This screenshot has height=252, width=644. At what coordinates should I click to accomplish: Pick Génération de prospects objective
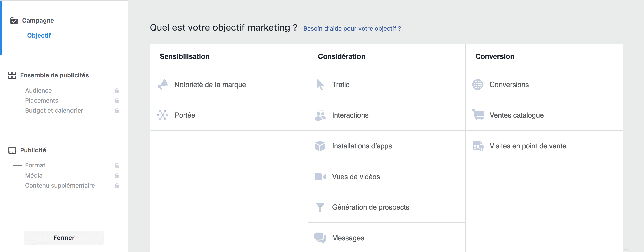click(387, 207)
